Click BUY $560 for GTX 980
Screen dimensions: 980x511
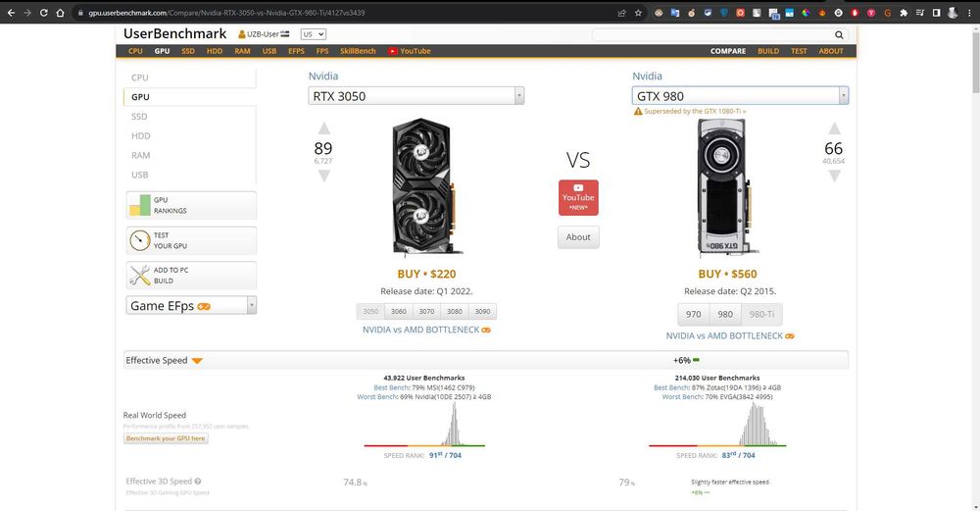(727, 274)
